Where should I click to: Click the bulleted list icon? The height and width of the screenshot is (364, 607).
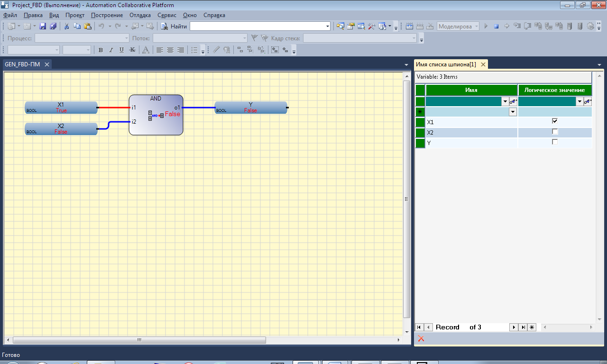click(194, 50)
